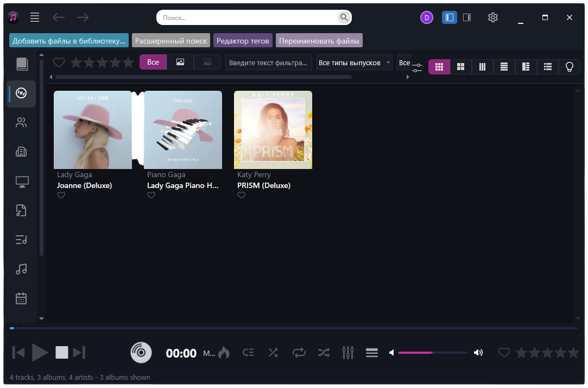
Task: Click 'Переименовать файлы' button
Action: pyautogui.click(x=319, y=41)
